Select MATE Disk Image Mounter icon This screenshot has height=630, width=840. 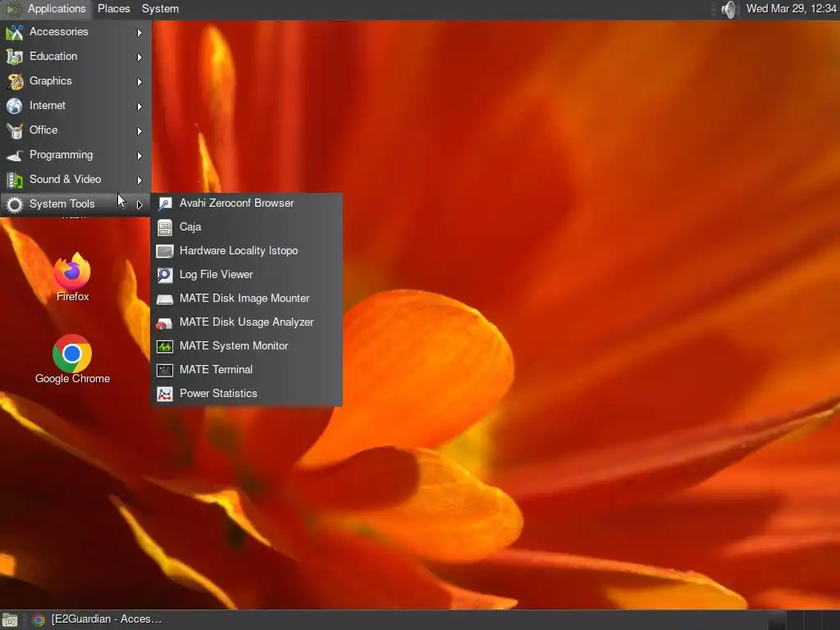tap(164, 299)
